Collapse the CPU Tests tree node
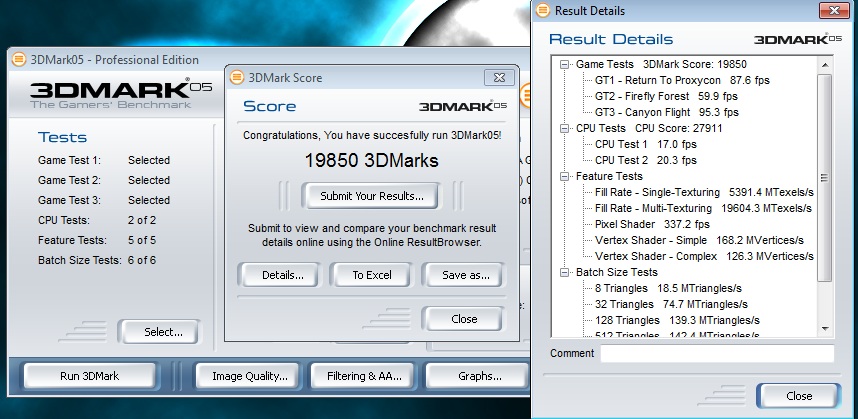Viewport: 858px width, 419px height. click(x=565, y=129)
